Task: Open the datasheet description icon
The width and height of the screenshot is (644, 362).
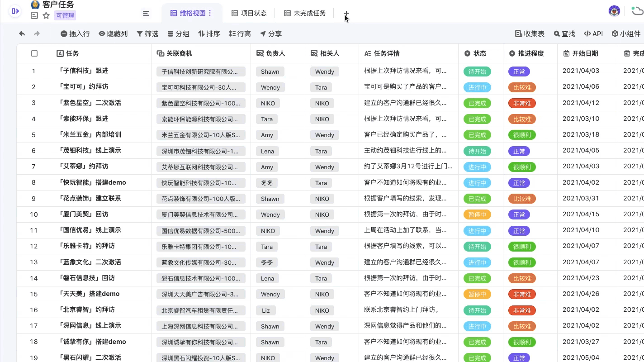Action: 34,15
